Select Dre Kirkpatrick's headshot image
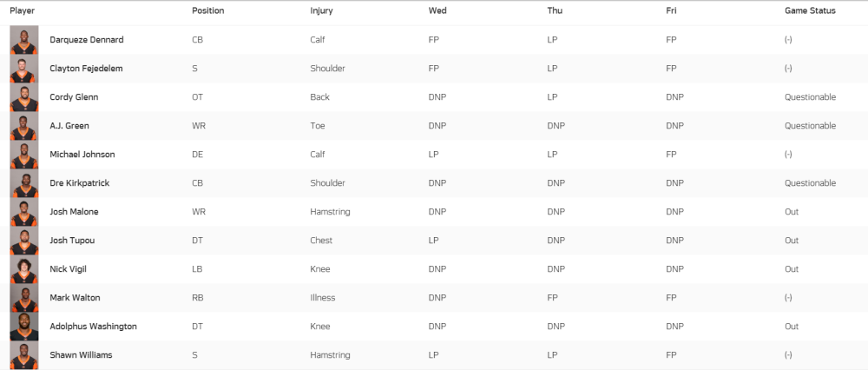 click(x=23, y=183)
